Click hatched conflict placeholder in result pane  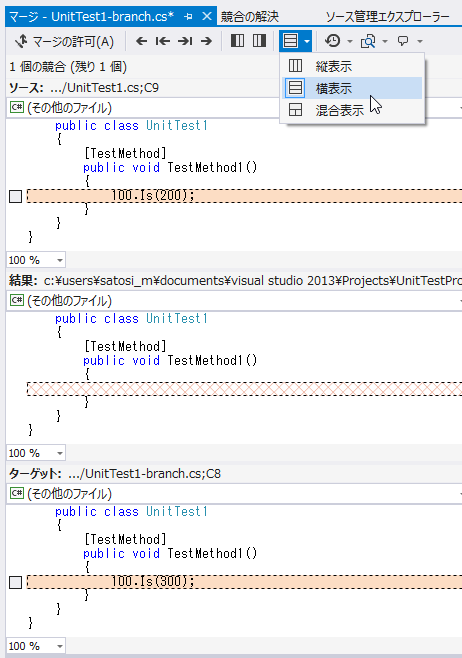[244, 389]
